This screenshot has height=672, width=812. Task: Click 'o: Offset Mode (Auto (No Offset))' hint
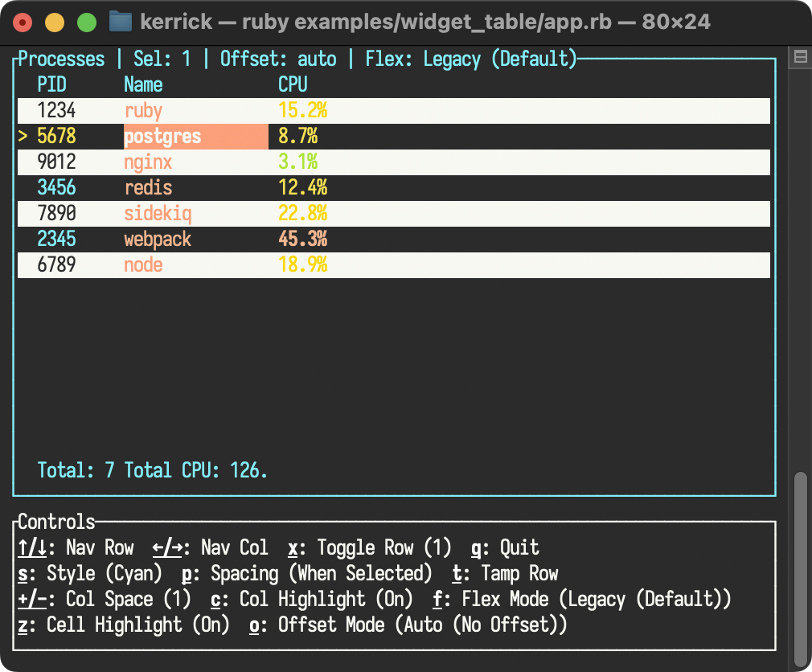[x=408, y=625]
